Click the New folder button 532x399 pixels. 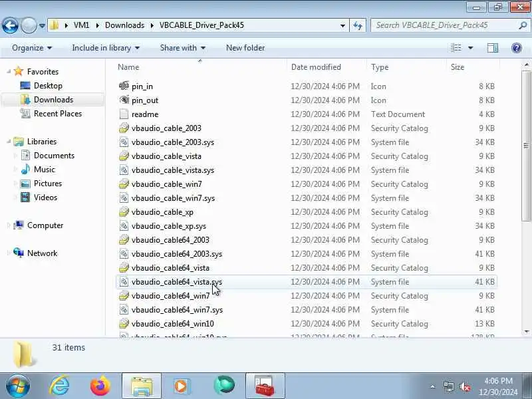[245, 48]
